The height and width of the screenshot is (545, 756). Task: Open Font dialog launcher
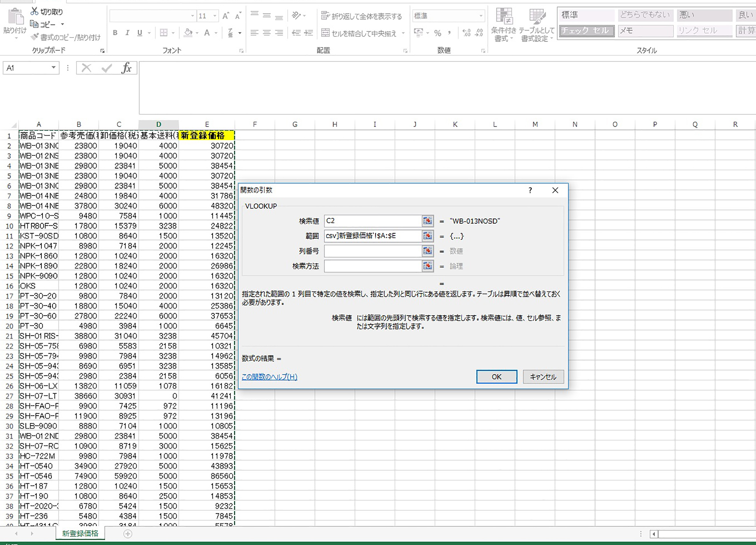241,51
